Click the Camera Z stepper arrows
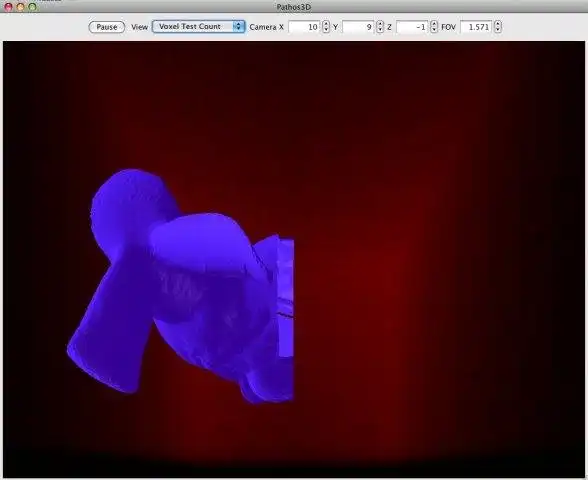This screenshot has width=588, height=480. pyautogui.click(x=434, y=27)
